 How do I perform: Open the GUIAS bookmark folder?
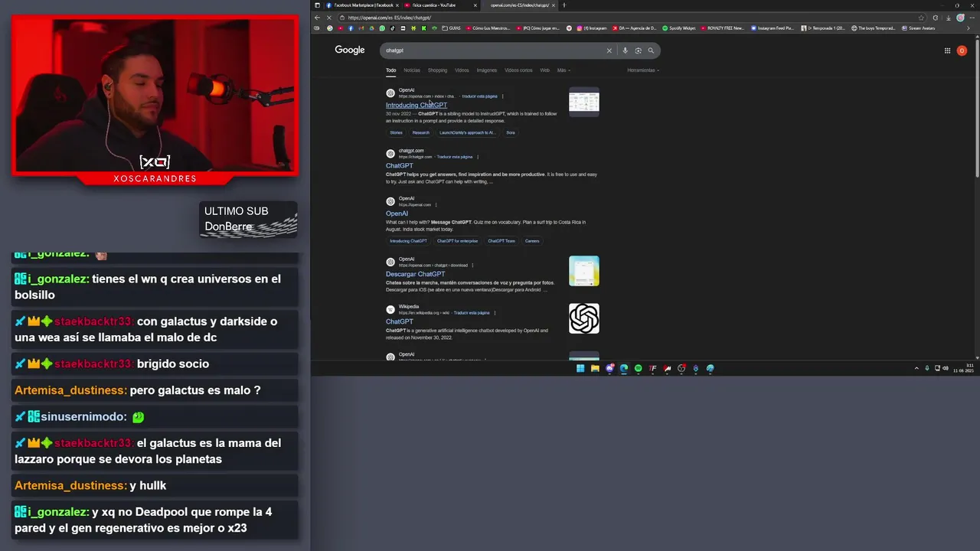[451, 28]
